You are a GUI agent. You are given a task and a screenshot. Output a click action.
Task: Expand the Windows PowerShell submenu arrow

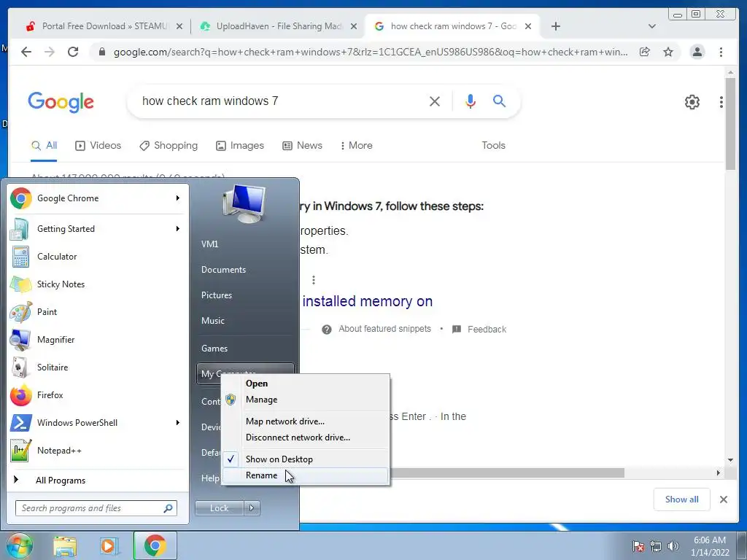coord(178,423)
